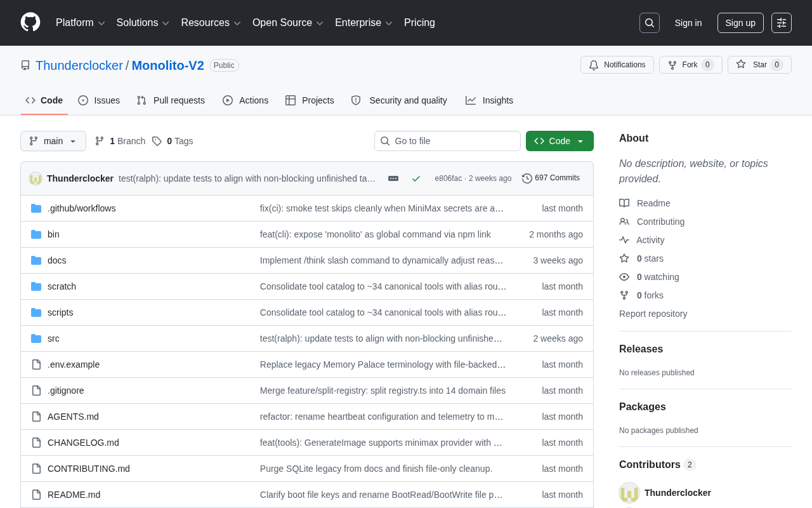Switch to the Insights tab
Screen dimensions: 812x508
(489, 100)
